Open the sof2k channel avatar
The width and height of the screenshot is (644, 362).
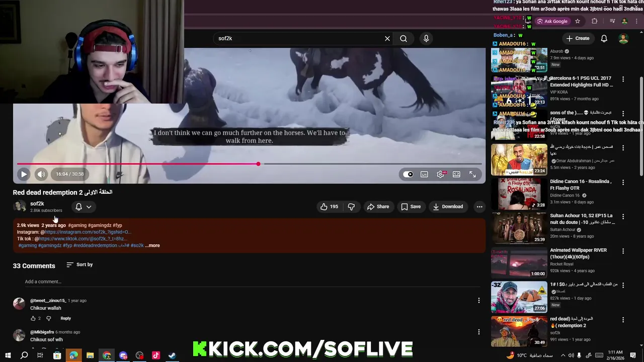click(x=20, y=207)
